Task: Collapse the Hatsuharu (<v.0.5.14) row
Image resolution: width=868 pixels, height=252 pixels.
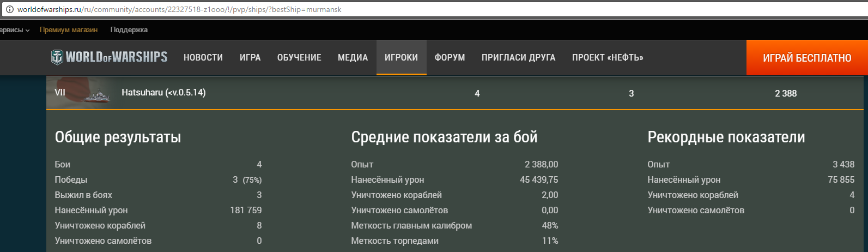Action: click(x=455, y=93)
